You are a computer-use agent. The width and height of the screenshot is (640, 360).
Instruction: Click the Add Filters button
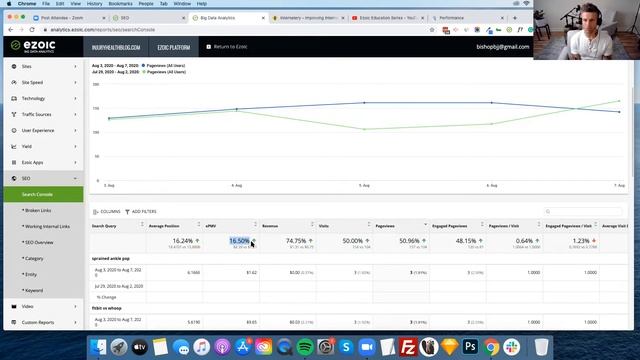coord(141,212)
